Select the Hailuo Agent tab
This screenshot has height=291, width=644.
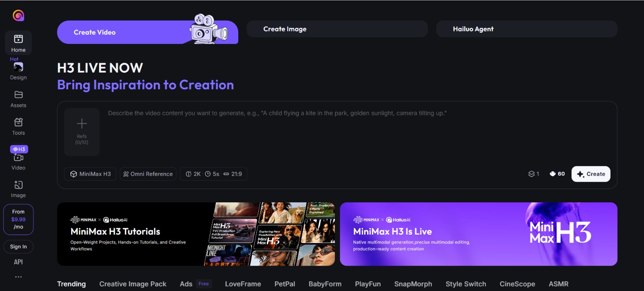pyautogui.click(x=527, y=29)
